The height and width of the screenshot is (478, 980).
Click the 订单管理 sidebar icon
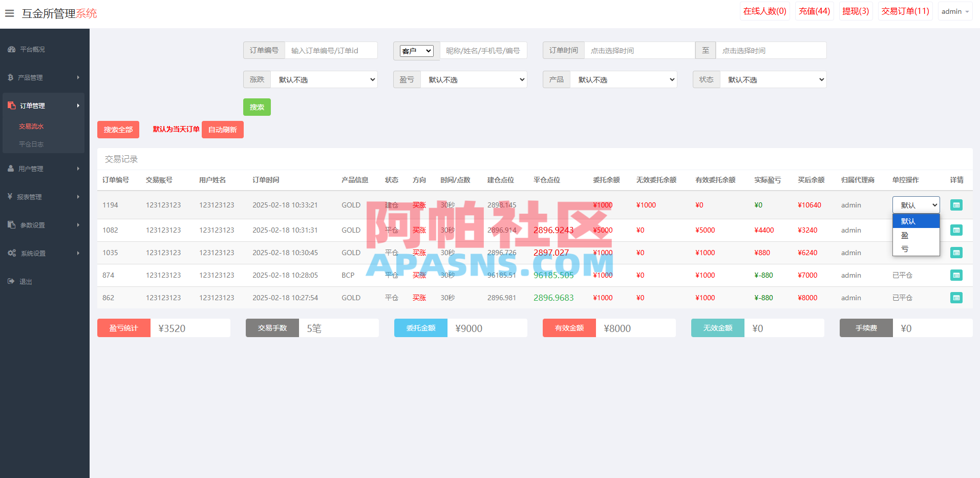pos(11,105)
